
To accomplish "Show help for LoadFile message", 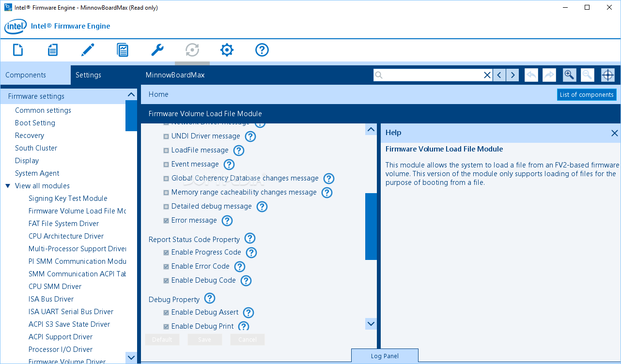I will 238,151.
